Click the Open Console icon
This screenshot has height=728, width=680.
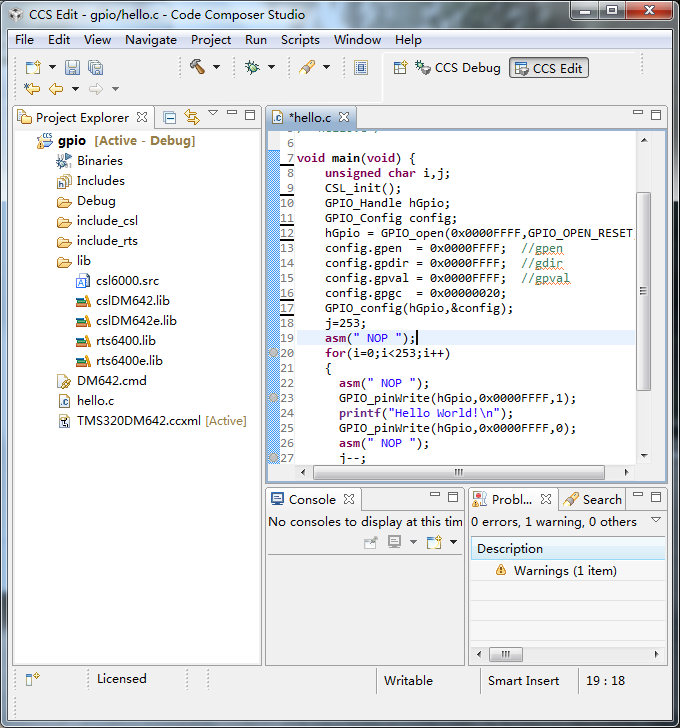click(x=434, y=542)
